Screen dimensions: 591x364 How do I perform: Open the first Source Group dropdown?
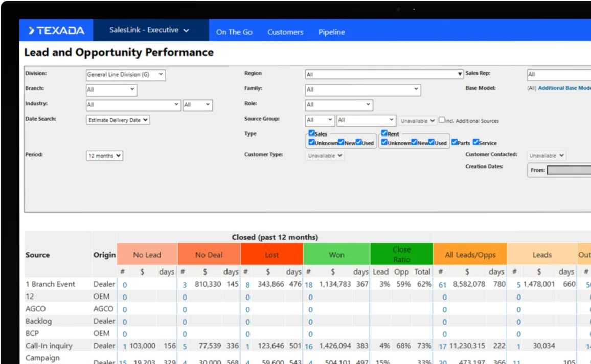pyautogui.click(x=320, y=120)
